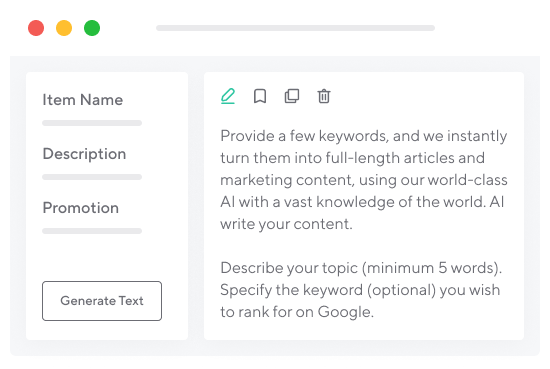Delete the generated text with trash icon
Image resolution: width=550 pixels, height=369 pixels.
pyautogui.click(x=324, y=96)
